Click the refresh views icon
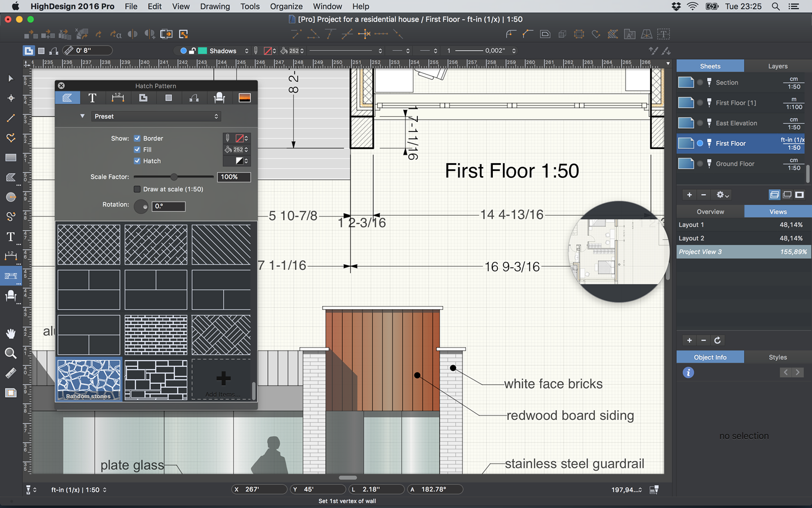This screenshot has width=812, height=508. [717, 340]
